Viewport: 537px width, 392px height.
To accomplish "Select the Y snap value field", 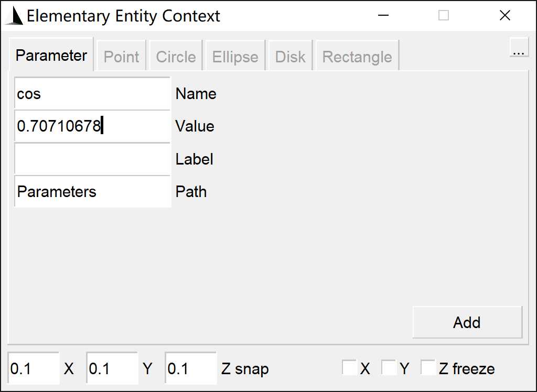I will (x=112, y=368).
